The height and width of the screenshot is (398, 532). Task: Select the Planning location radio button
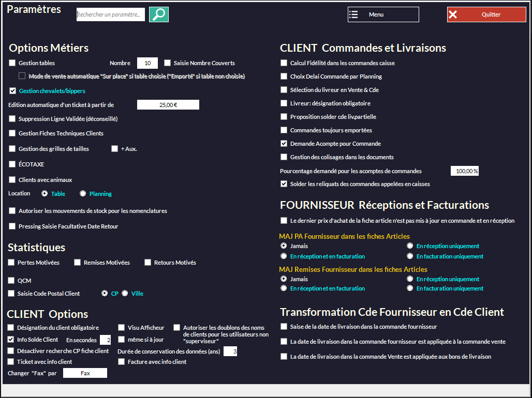coord(83,194)
